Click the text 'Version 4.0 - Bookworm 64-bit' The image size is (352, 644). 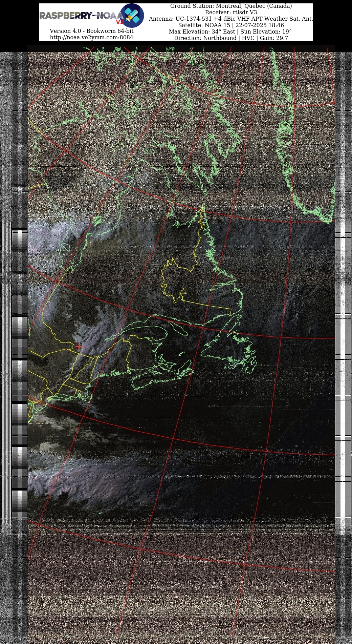click(x=92, y=31)
